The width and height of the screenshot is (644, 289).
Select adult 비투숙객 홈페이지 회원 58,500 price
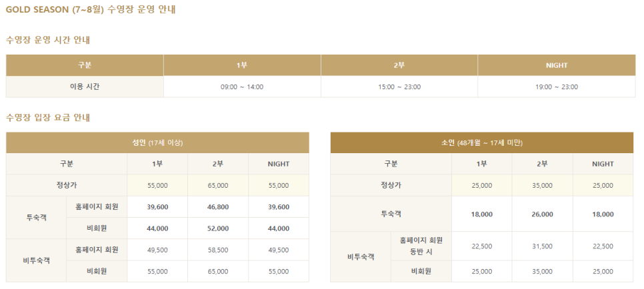pyautogui.click(x=218, y=250)
